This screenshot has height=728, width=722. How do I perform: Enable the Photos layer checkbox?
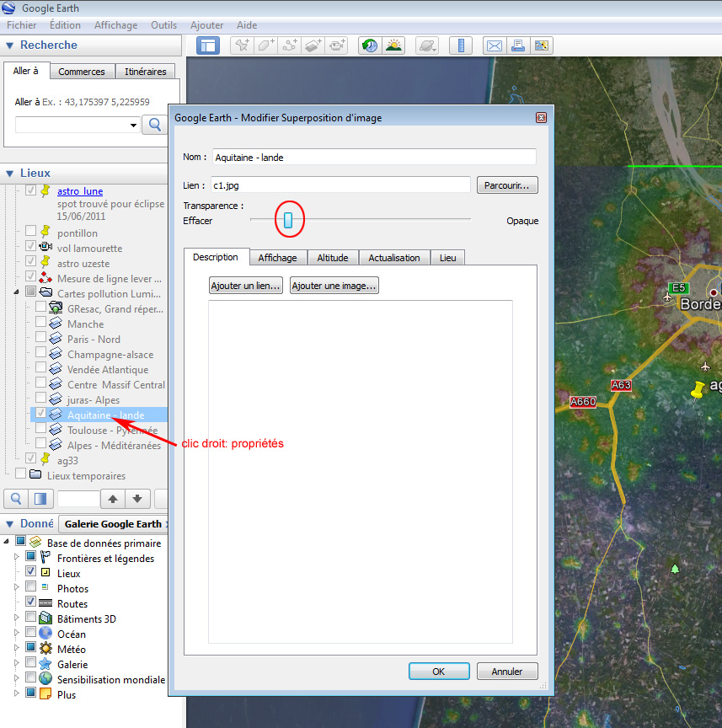30,586
